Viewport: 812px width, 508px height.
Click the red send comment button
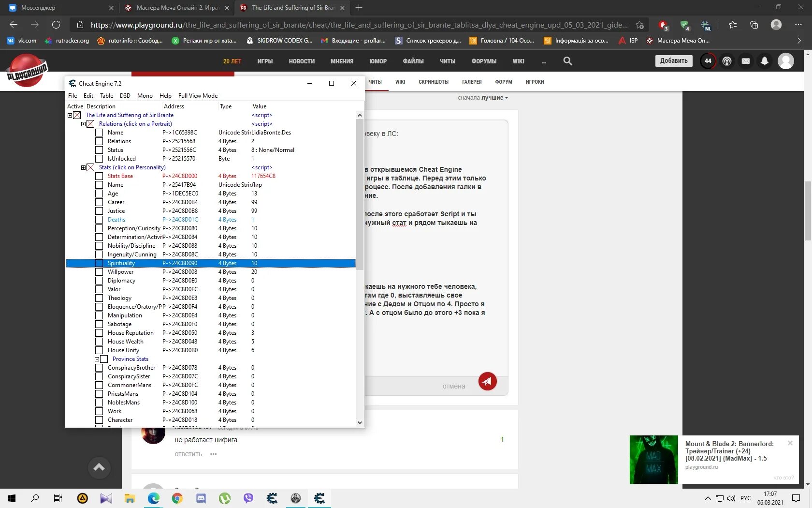point(487,381)
